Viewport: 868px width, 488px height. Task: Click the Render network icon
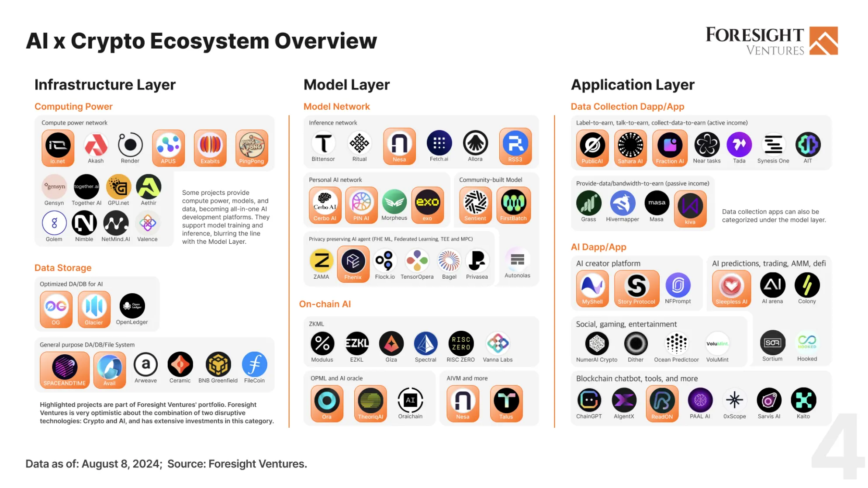(130, 145)
